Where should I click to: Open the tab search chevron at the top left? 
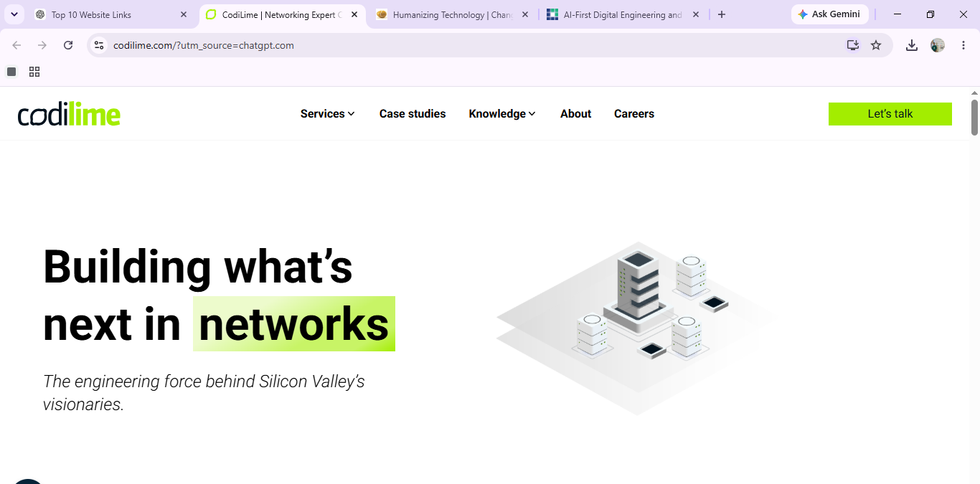pyautogui.click(x=14, y=14)
